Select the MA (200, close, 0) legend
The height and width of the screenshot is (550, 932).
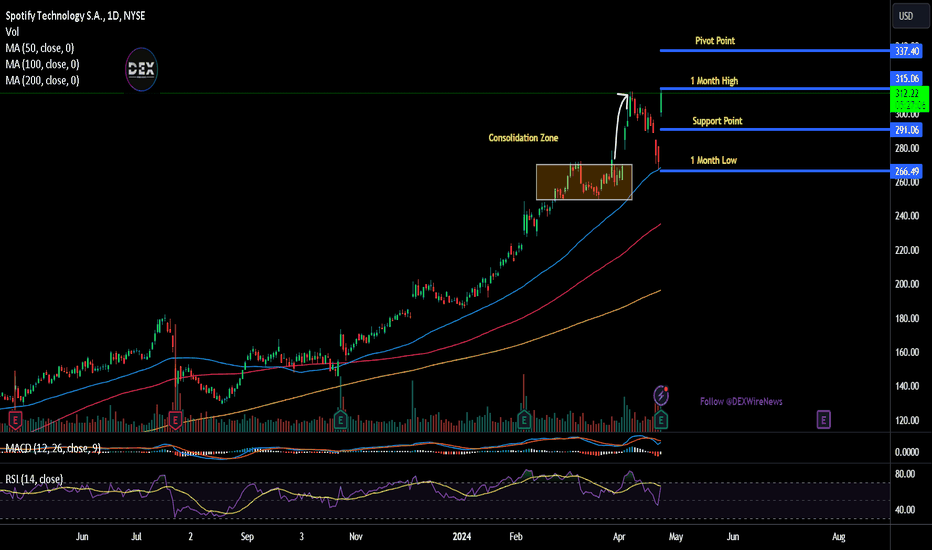tap(42, 80)
